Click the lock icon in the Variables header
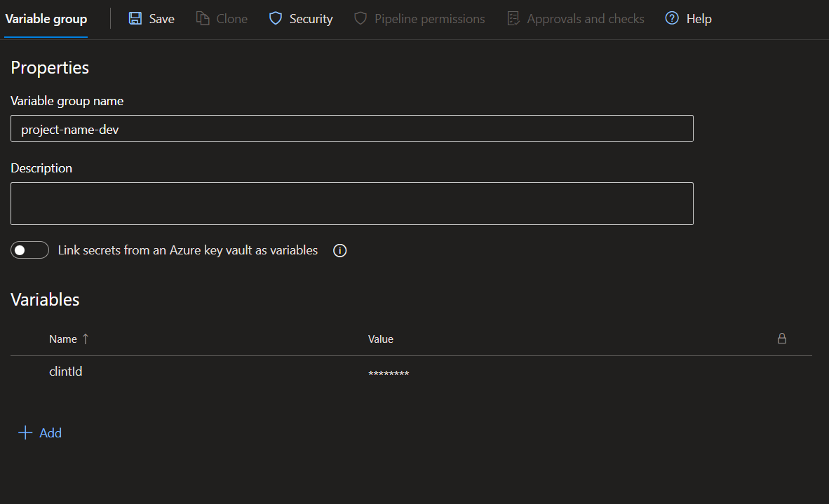The width and height of the screenshot is (829, 504). click(782, 339)
